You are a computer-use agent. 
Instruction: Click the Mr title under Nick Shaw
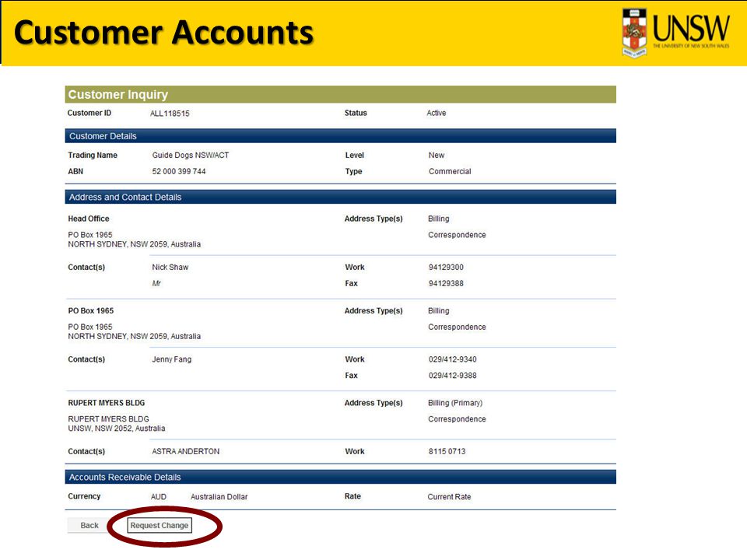pos(156,283)
